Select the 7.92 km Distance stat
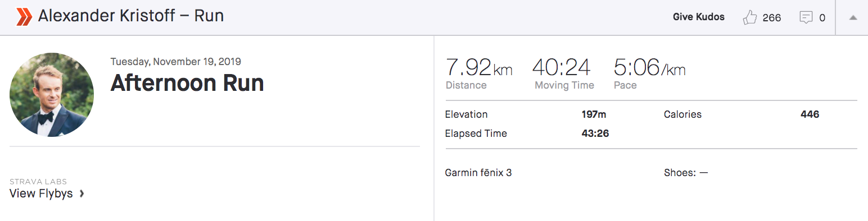868x221 pixels. pos(479,73)
